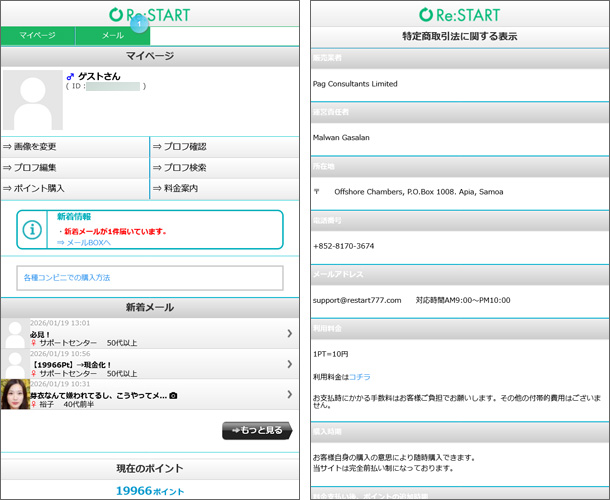Image resolution: width=610 pixels, height=500 pixels.
Task: Click the blue male gender icon by ゲストさん
Action: tap(70, 76)
